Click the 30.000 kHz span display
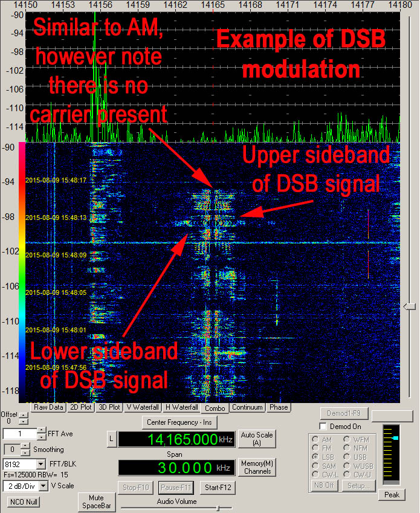420x513 pixels. (x=176, y=468)
